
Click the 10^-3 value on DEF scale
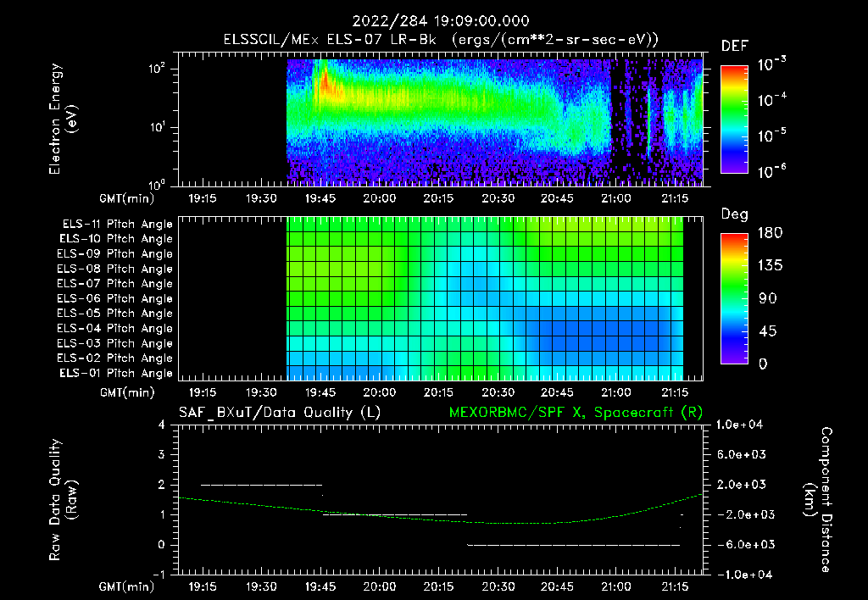(771, 64)
